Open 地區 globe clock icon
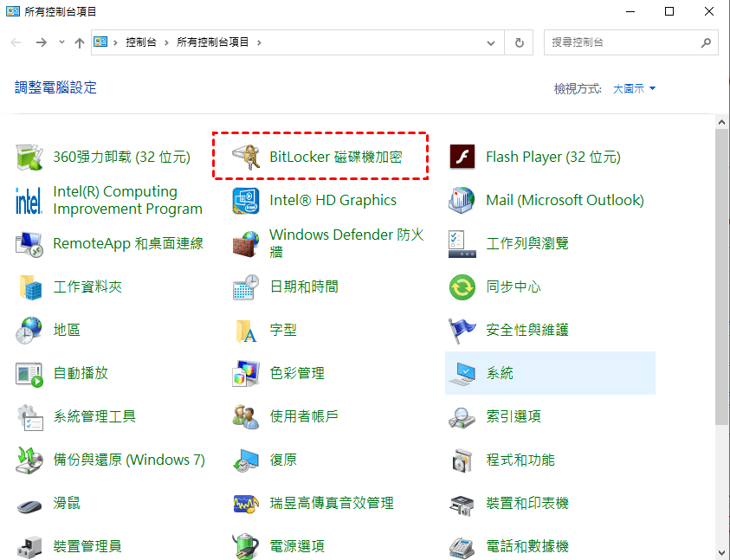Viewport: 730px width, 560px height. click(x=29, y=330)
